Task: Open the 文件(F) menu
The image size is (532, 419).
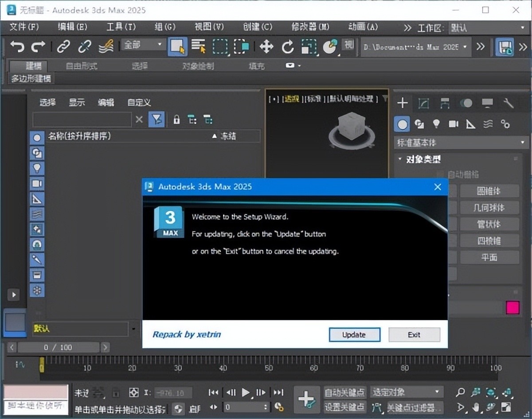Action: click(24, 27)
